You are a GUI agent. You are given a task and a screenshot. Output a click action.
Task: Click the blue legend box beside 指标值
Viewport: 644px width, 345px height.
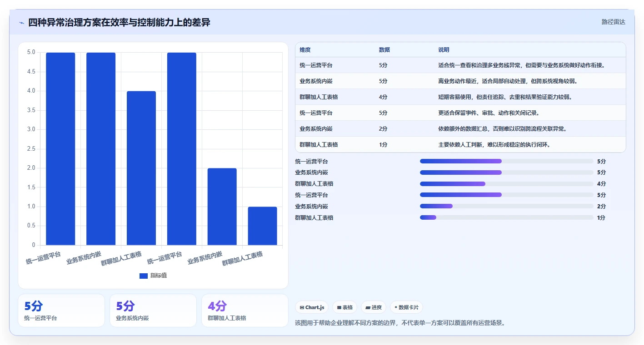coord(144,276)
